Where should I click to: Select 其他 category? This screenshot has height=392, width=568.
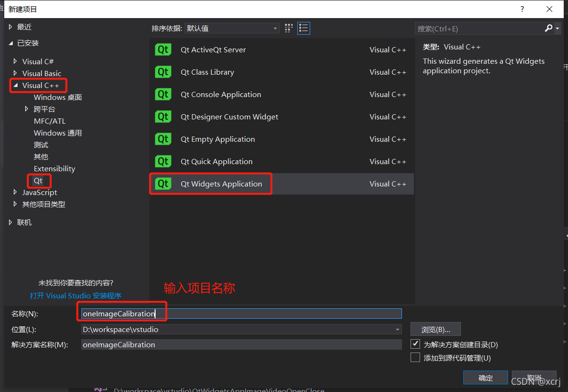click(x=41, y=157)
